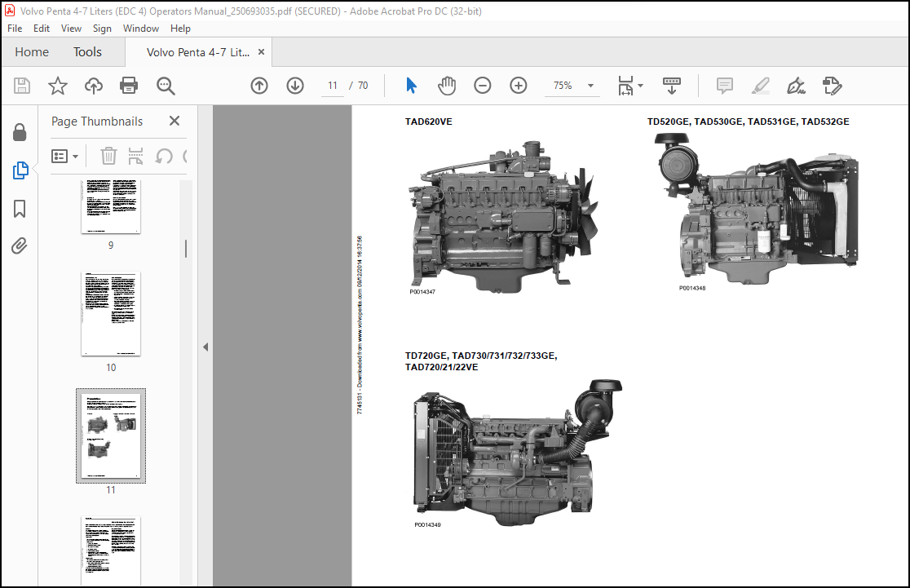
Task: Click the edit and share file icon
Action: (x=833, y=86)
